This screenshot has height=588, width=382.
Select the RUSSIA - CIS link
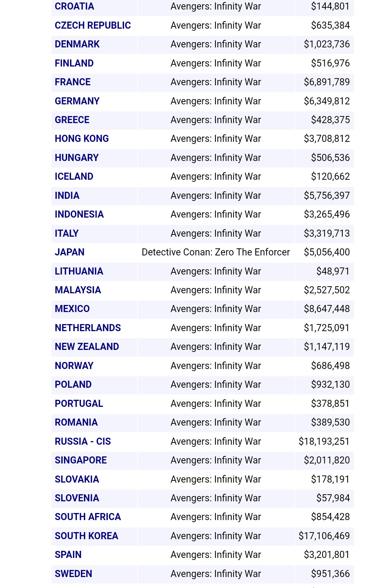click(83, 442)
